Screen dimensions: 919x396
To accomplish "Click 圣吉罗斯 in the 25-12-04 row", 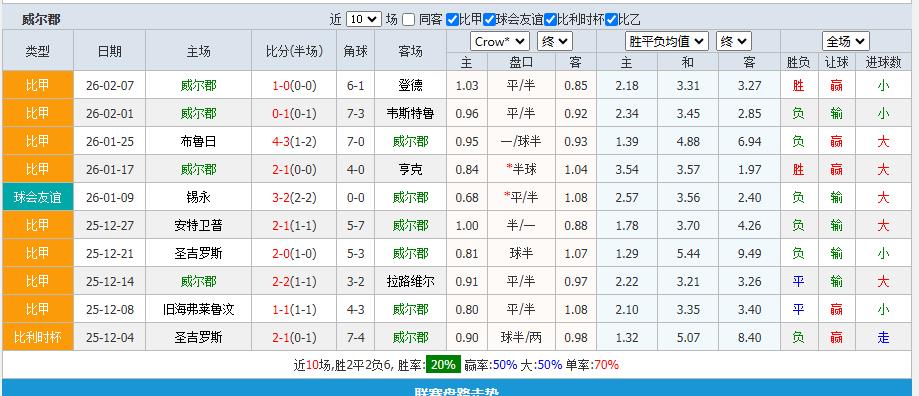I will coord(199,338).
